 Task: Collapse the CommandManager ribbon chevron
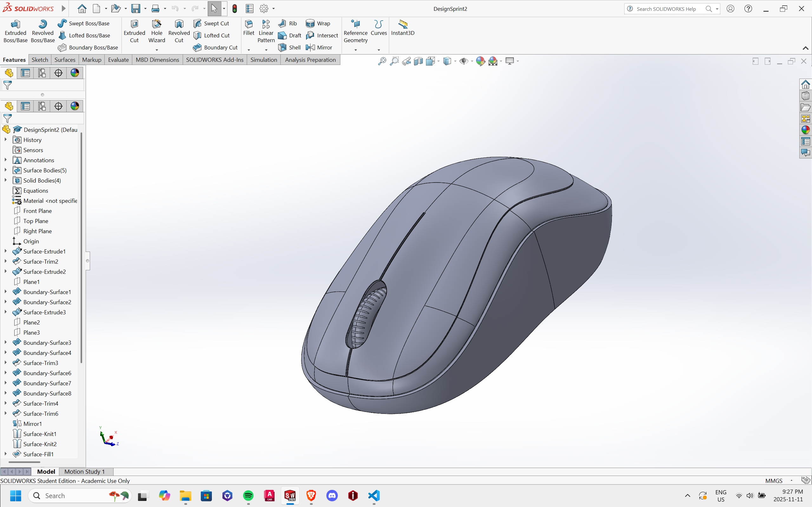coord(805,48)
